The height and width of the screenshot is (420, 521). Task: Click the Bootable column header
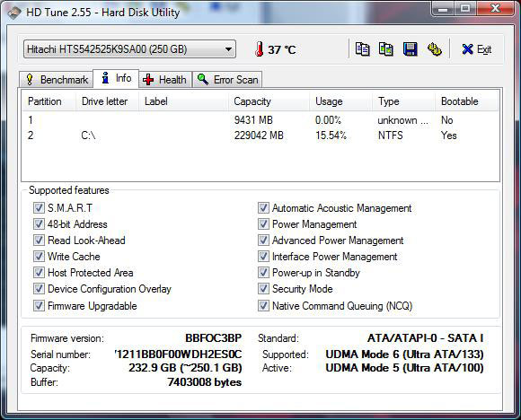(x=467, y=101)
